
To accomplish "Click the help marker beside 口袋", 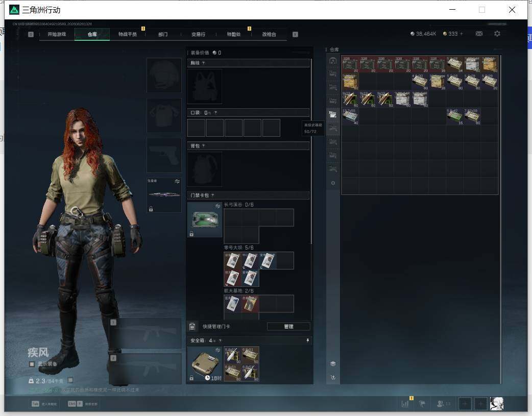I will (215, 113).
